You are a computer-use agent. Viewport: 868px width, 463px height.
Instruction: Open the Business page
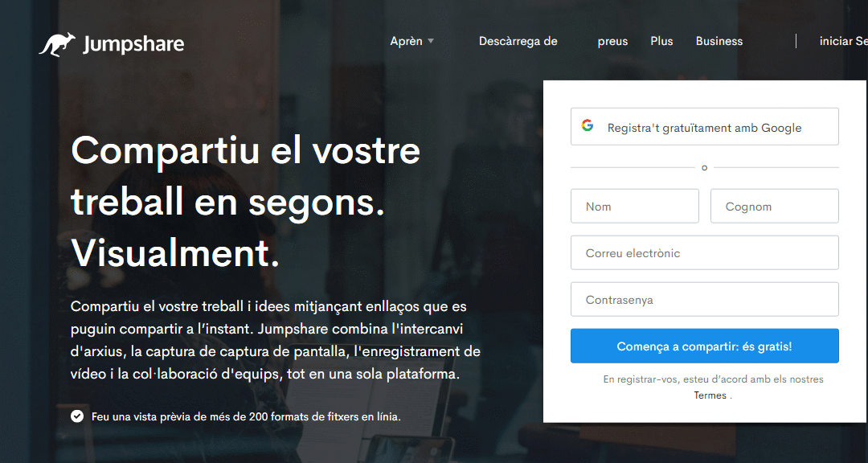(719, 41)
